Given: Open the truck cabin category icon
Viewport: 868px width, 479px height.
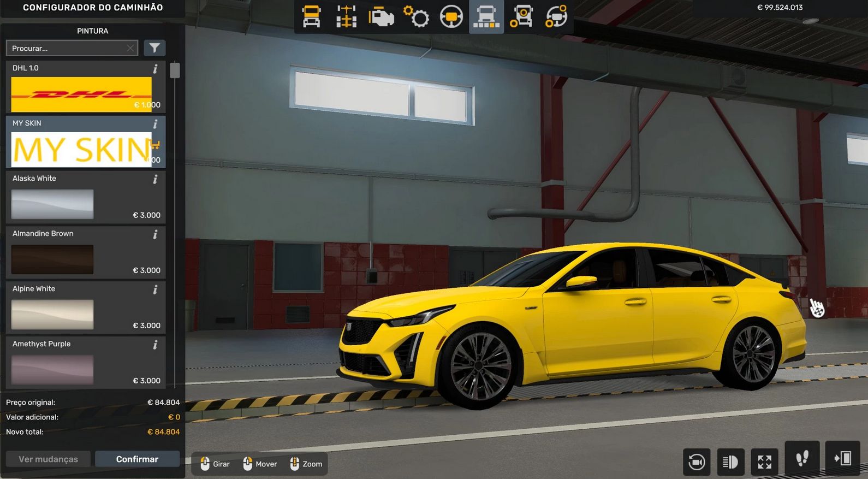Looking at the screenshot, I should (311, 16).
